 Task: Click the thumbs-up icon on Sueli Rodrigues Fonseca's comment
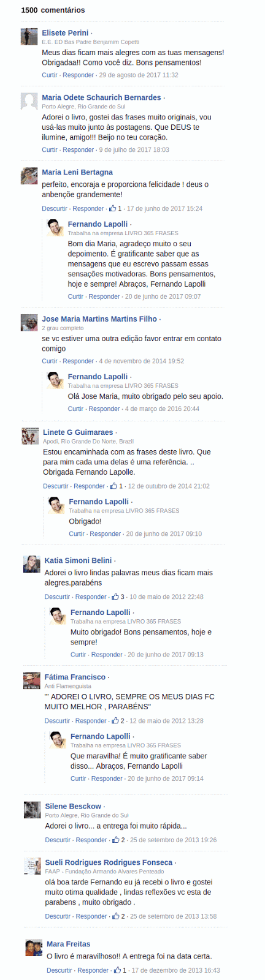[116, 916]
